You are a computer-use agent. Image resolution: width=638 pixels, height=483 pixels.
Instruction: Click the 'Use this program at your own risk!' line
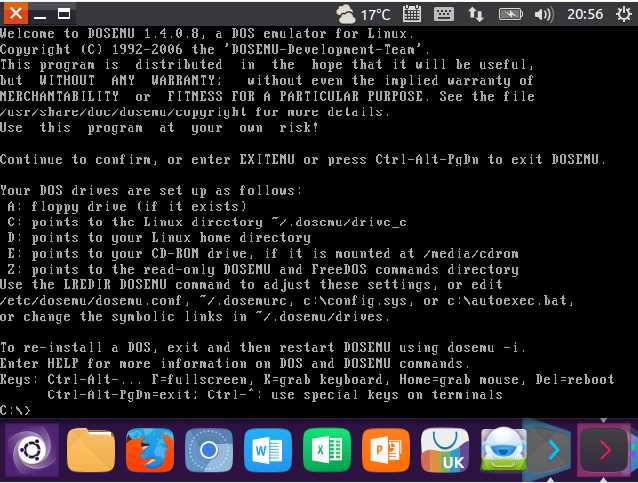tap(159, 127)
